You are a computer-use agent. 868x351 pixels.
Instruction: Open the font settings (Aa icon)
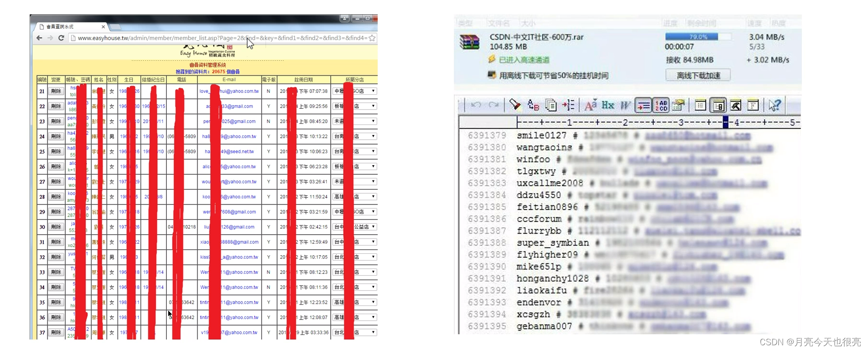pyautogui.click(x=590, y=105)
